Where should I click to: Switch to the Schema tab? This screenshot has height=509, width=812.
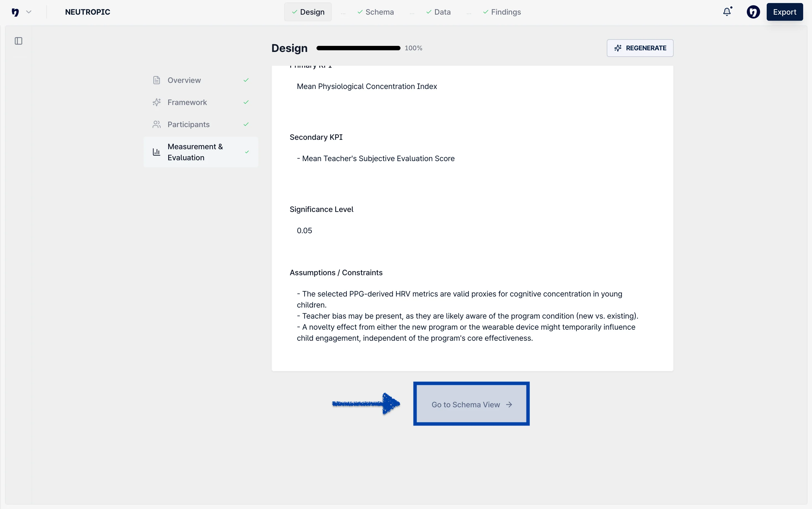[375, 12]
